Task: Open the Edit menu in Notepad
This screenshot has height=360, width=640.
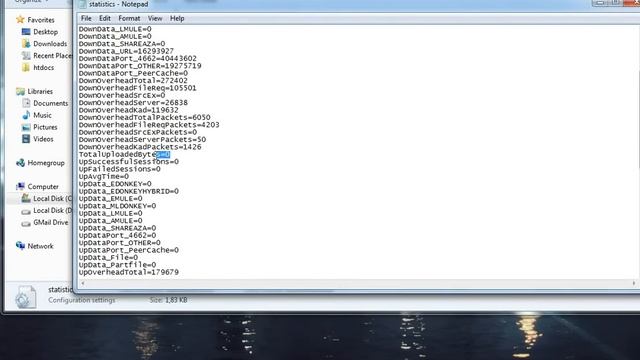Action: coord(105,18)
